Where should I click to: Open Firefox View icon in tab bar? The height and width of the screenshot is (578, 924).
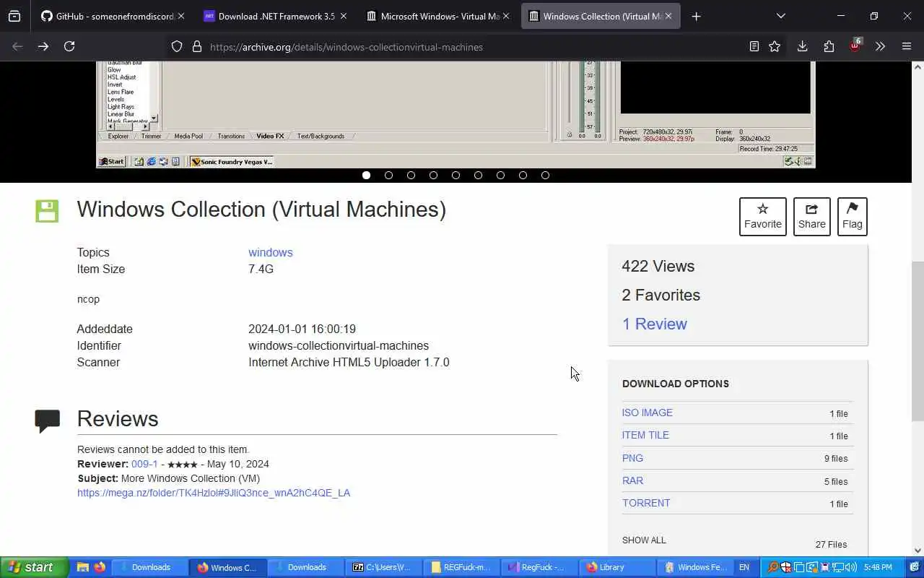pyautogui.click(x=14, y=16)
